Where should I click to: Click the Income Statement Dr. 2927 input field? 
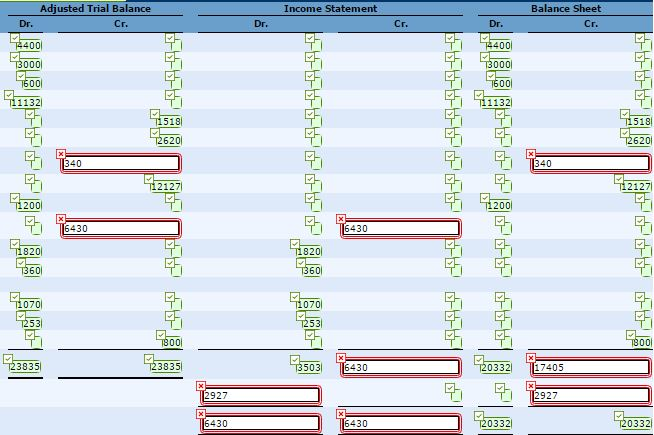(x=261, y=395)
